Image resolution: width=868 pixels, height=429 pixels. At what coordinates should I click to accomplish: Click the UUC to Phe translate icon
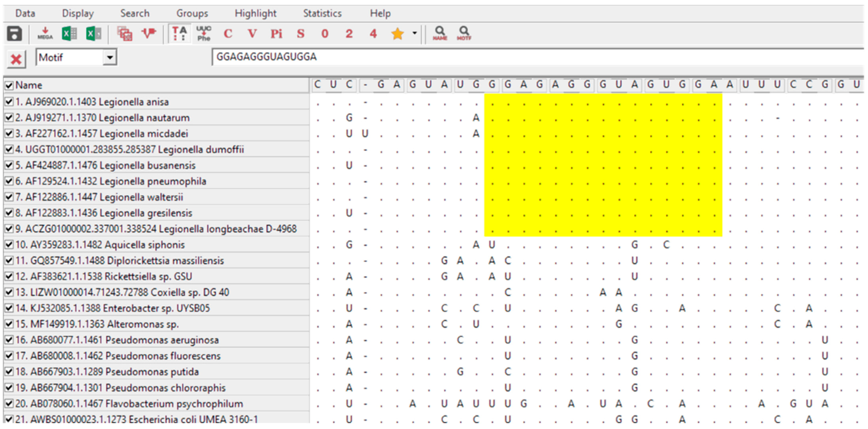[204, 34]
